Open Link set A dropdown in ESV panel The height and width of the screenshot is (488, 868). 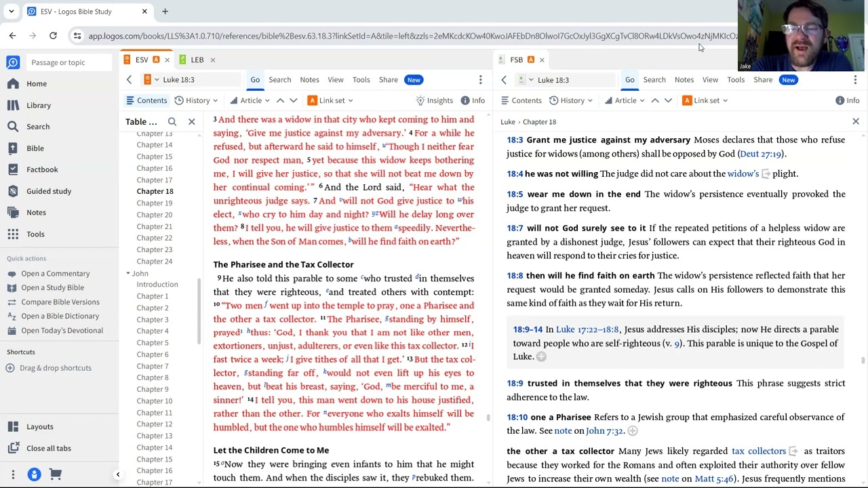click(x=330, y=100)
